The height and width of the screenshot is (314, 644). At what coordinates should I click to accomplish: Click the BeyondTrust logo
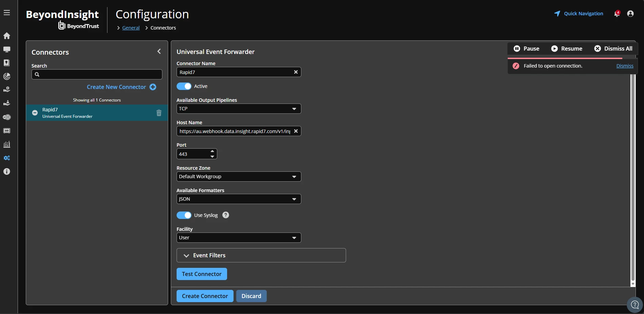click(x=79, y=25)
